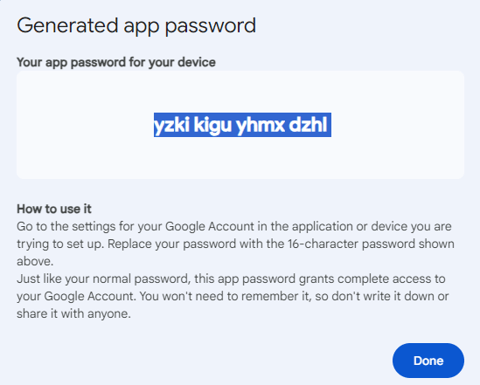Click empty space below the password in white box
The height and width of the screenshot is (385, 480).
click(240, 157)
